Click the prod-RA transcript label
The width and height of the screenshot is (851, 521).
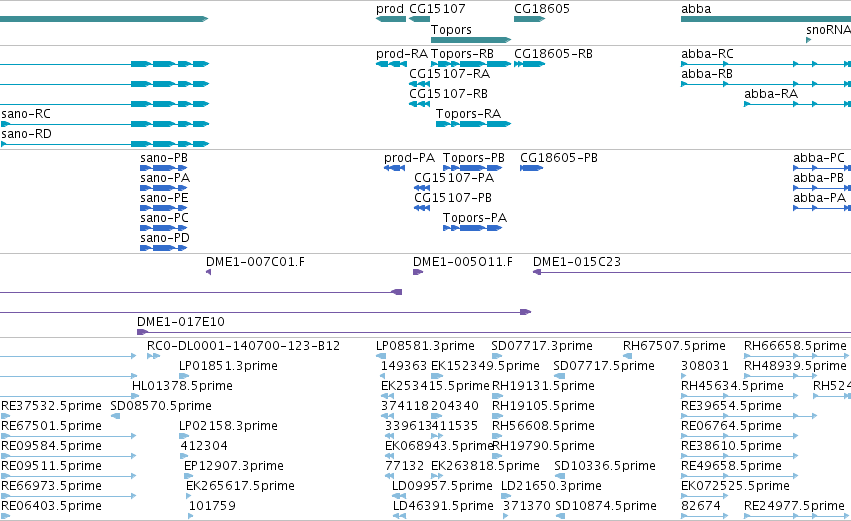(x=402, y=54)
